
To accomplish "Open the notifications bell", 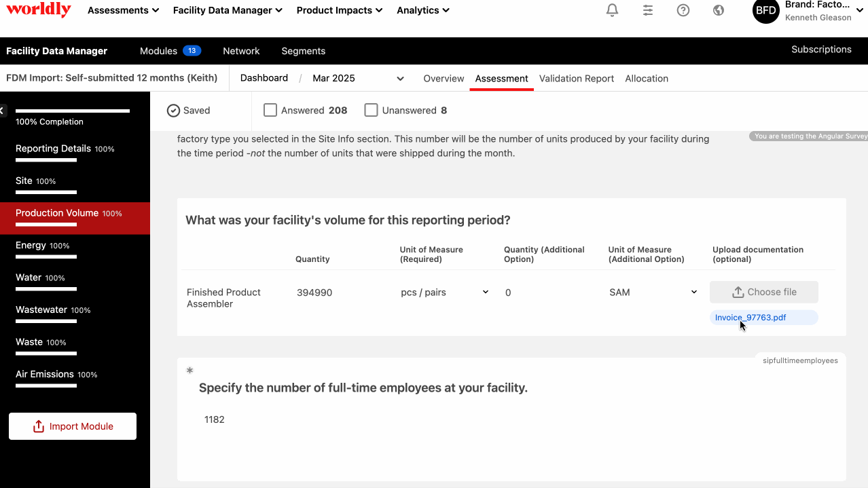I will [x=613, y=10].
